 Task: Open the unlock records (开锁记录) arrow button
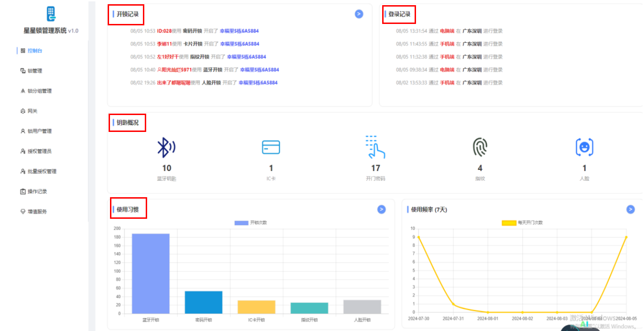point(359,14)
